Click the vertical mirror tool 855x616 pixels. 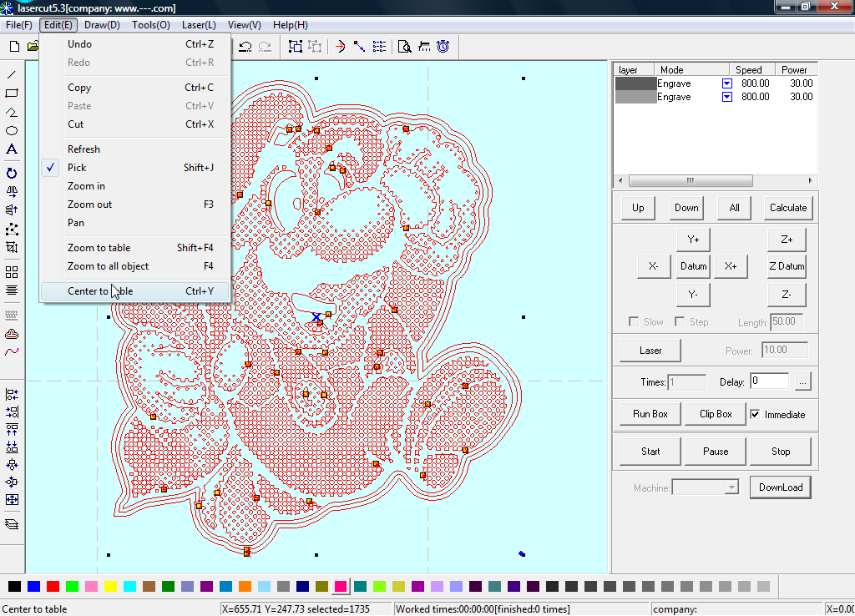12,210
